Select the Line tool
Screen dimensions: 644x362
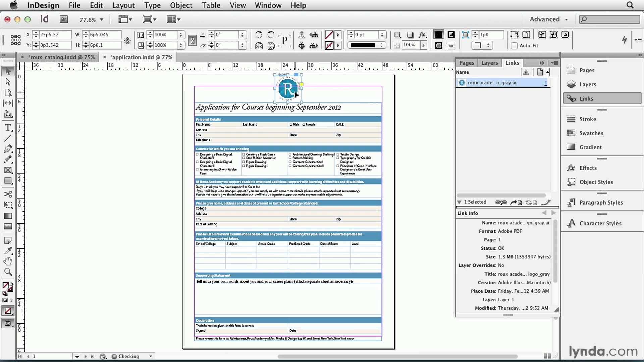pyautogui.click(x=8, y=138)
